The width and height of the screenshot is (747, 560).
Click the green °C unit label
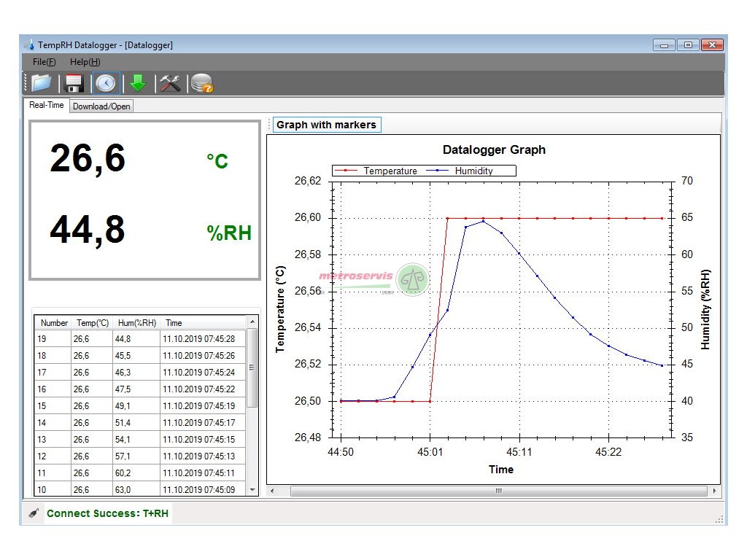[x=217, y=161]
